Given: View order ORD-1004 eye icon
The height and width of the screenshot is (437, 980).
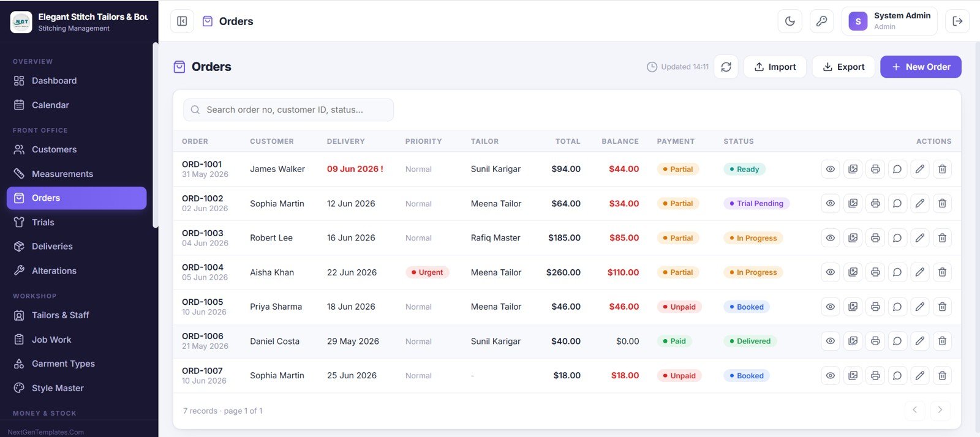Looking at the screenshot, I should coord(831,272).
